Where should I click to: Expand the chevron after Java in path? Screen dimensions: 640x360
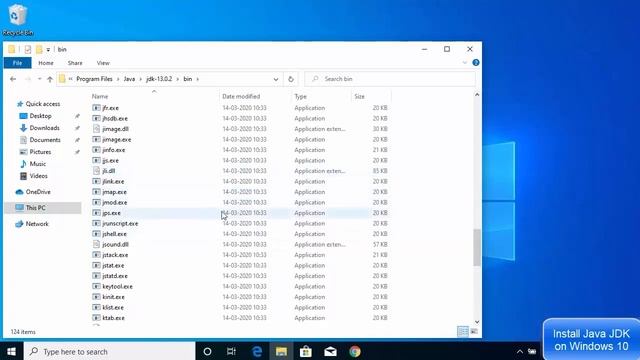(141, 79)
